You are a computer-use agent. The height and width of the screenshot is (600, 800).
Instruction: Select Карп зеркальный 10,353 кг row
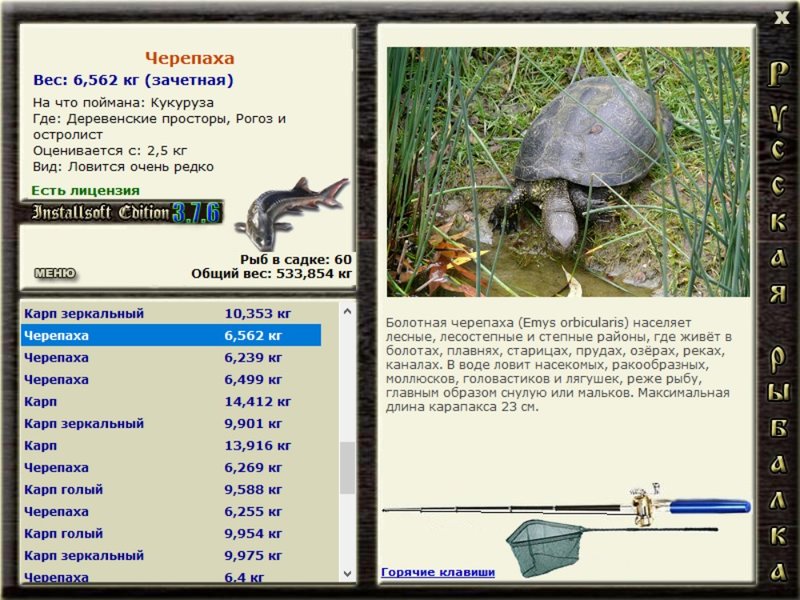pos(171,313)
